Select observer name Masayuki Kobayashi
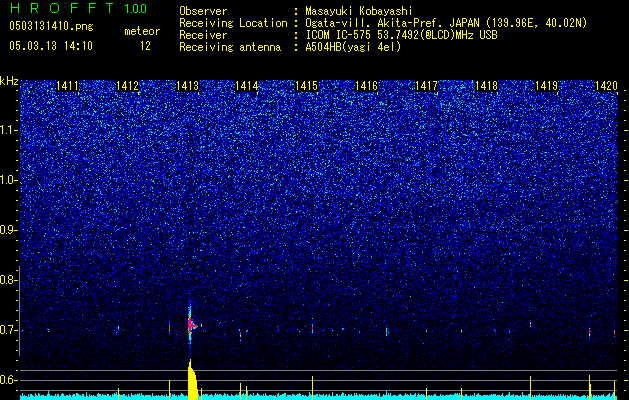 pos(359,12)
